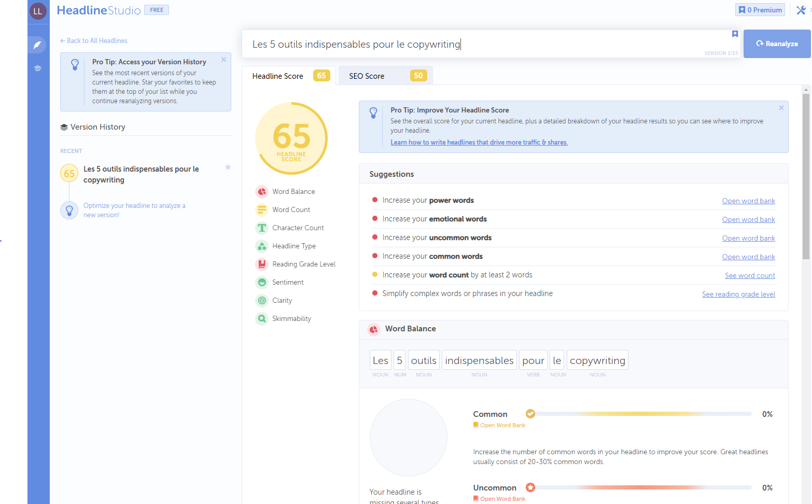Click the bookmark icon in headline field
Screen dimensions: 812x504
734,34
